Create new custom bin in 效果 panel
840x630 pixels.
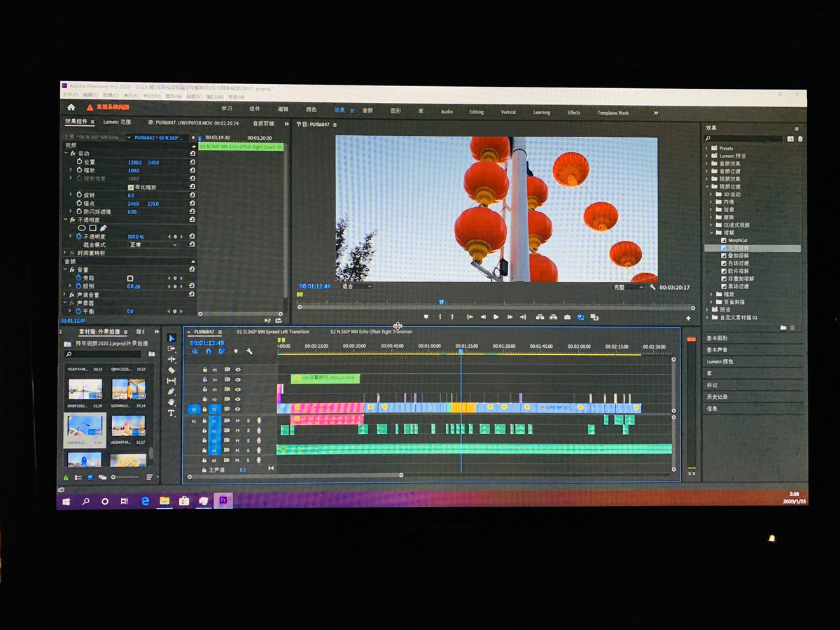[x=783, y=327]
